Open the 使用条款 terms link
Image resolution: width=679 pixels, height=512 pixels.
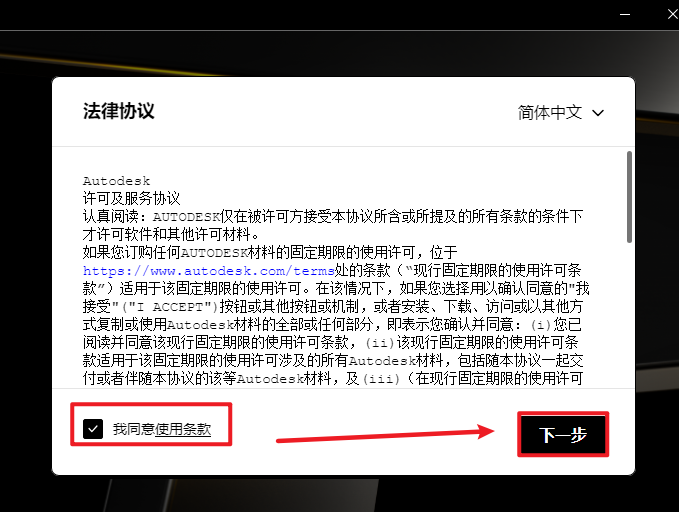tap(183, 429)
